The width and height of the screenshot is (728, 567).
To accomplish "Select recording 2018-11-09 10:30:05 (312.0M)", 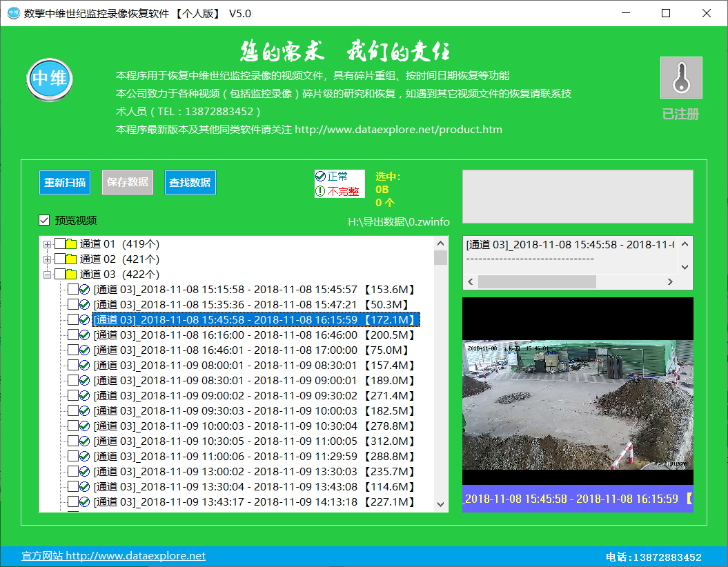I will [x=253, y=441].
